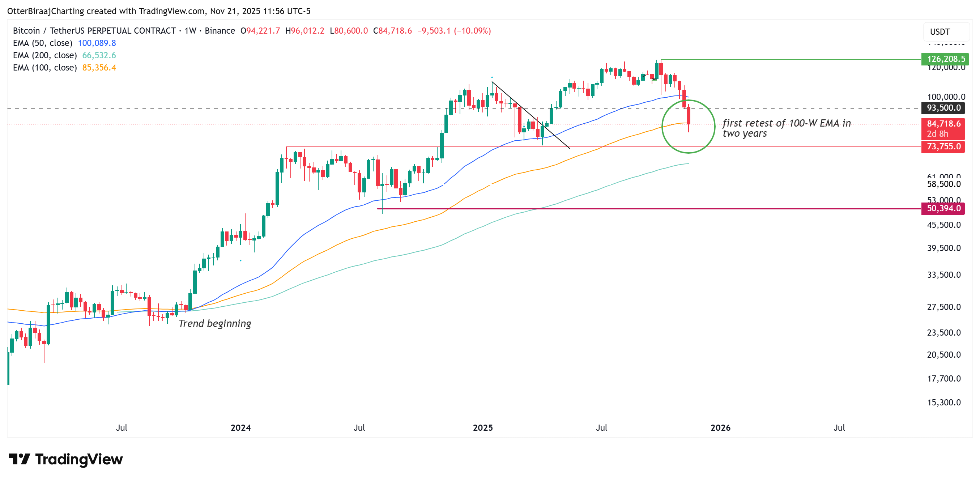980x481 pixels.
Task: Click the 2024 label on time axis
Action: [x=240, y=428]
